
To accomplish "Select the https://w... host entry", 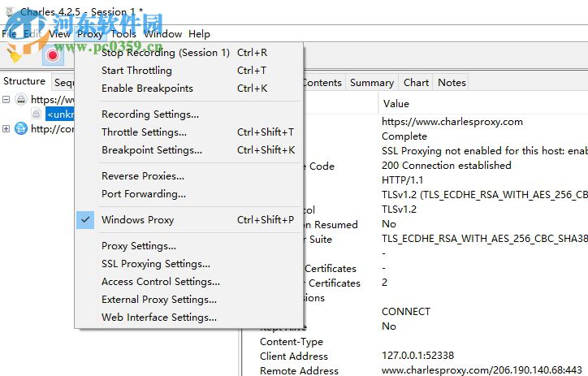I will click(x=53, y=100).
